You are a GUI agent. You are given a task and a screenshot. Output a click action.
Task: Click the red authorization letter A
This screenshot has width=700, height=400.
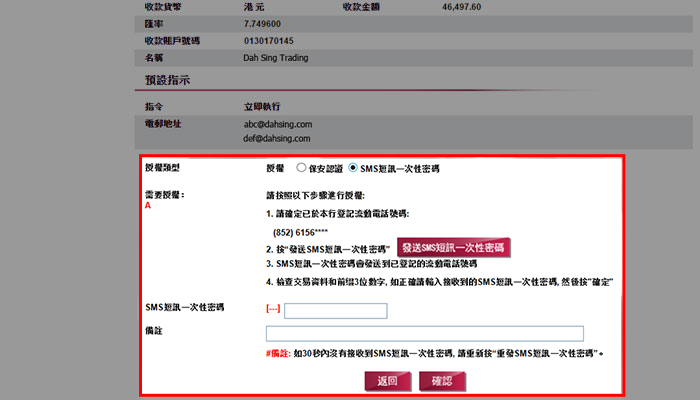(148, 205)
